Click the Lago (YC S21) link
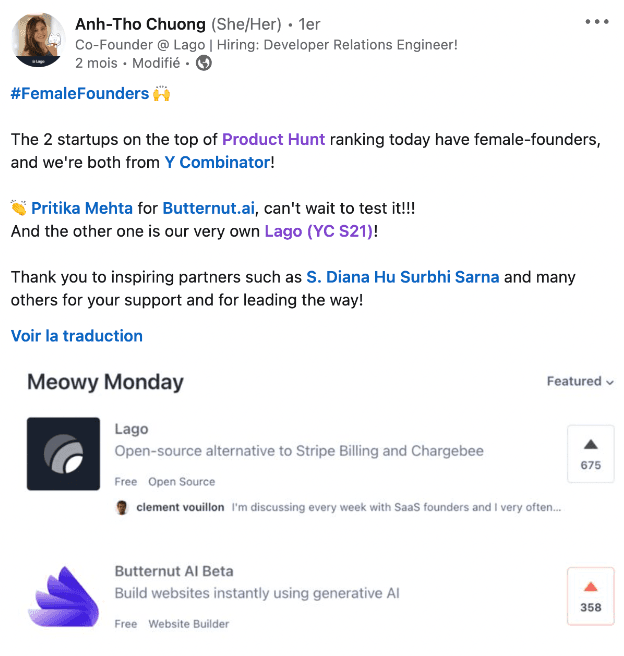 (x=318, y=231)
